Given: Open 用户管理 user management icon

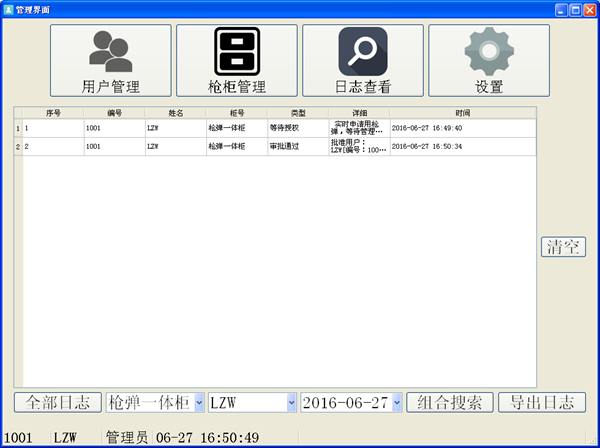Looking at the screenshot, I should click(110, 60).
